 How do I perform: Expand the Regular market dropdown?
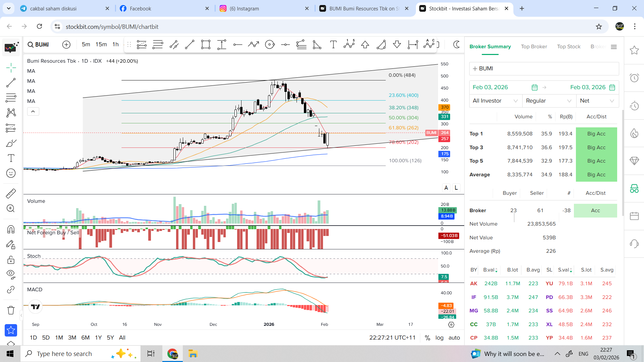click(548, 101)
